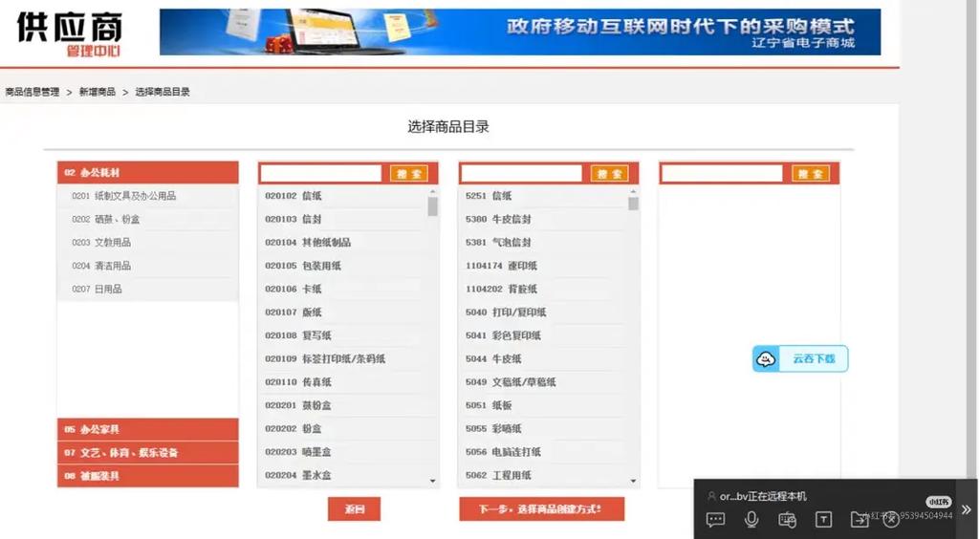Click the 辽宁省电子商城 banner image

tap(520, 32)
